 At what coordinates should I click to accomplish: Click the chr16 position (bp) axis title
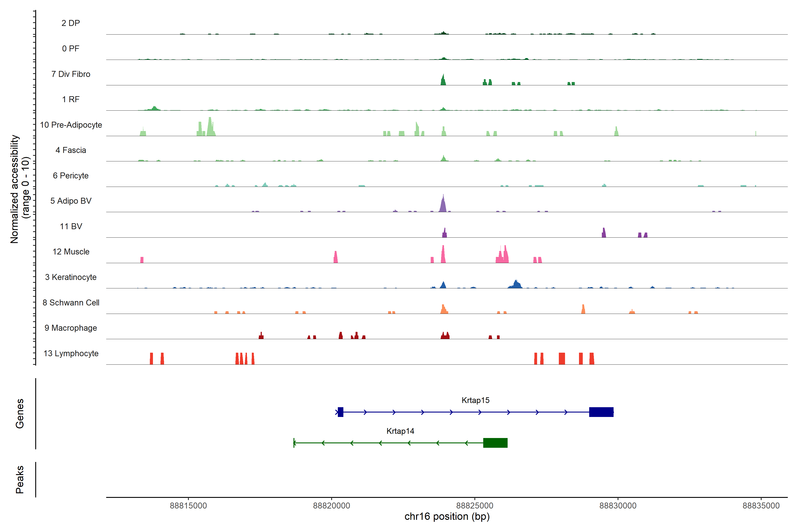point(447,517)
